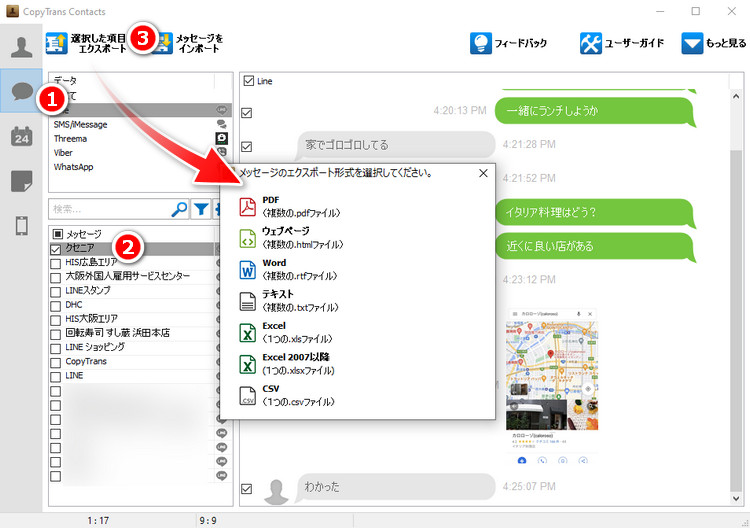Check the HIS広島エリア conversation checkbox
Image resolution: width=750 pixels, height=528 pixels.
(55, 264)
